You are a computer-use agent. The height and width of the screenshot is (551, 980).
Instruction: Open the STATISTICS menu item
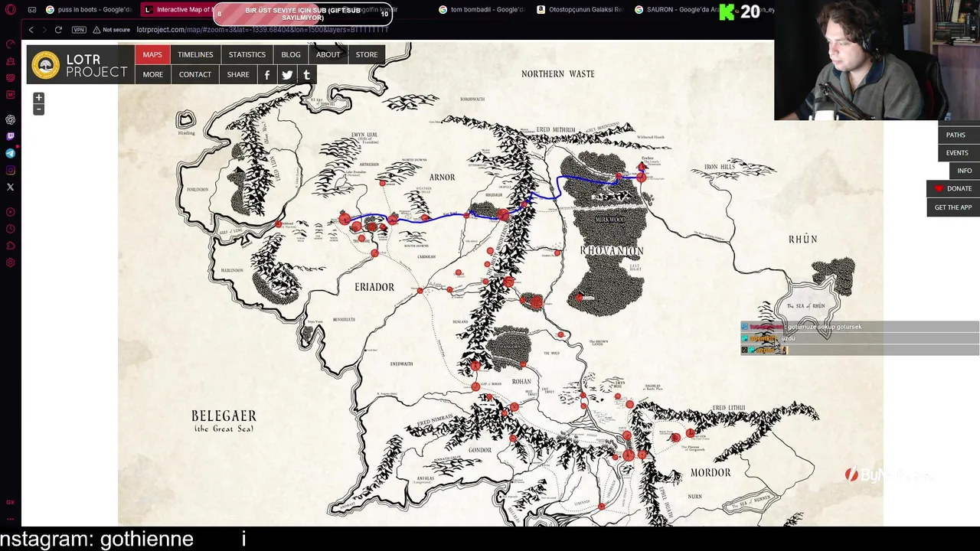pyautogui.click(x=247, y=54)
